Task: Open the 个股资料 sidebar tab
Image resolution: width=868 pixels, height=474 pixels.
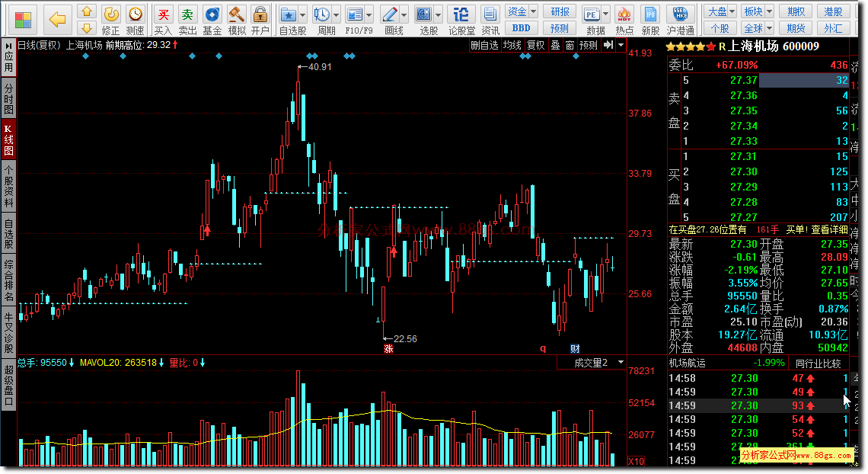Action: 8,185
